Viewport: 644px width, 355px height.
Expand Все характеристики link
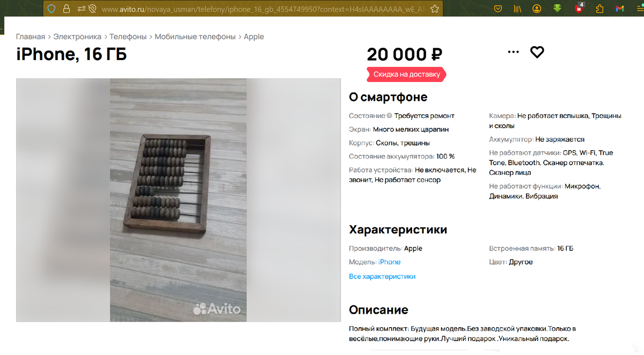[x=382, y=276]
